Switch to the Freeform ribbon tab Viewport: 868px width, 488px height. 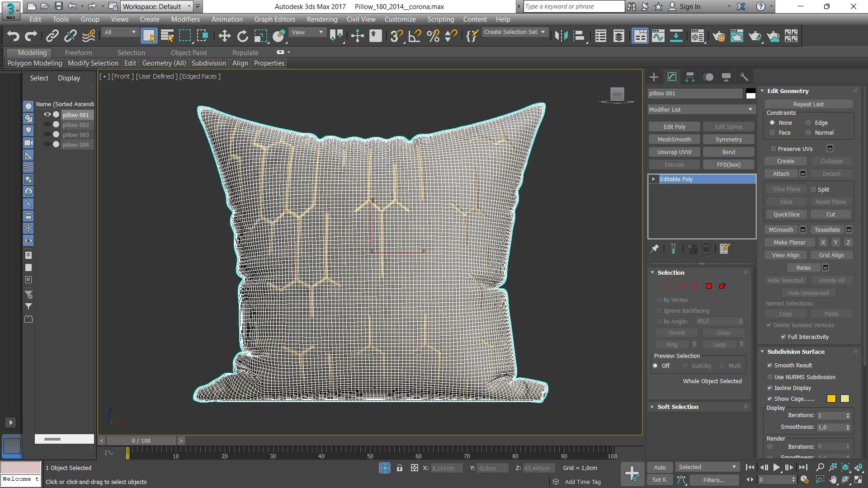(78, 53)
